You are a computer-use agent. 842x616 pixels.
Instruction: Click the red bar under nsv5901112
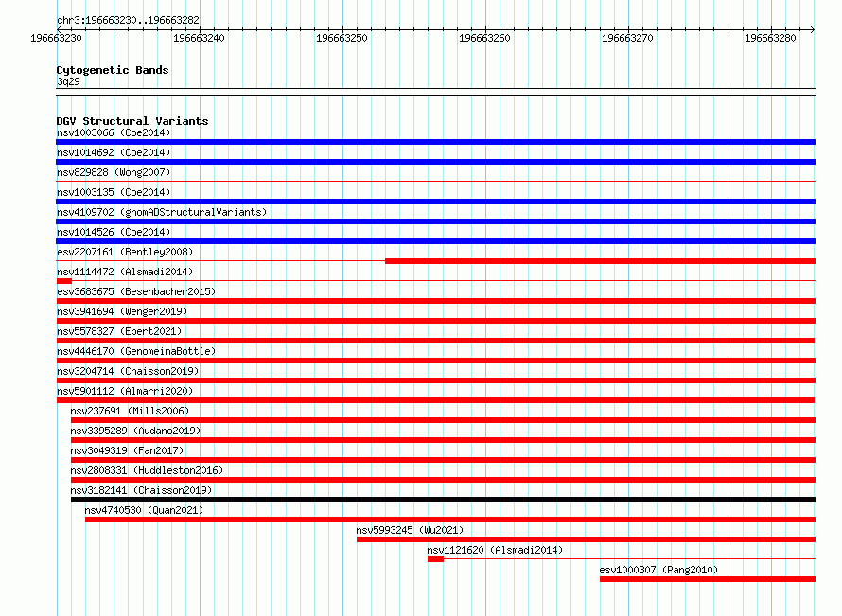(x=435, y=400)
